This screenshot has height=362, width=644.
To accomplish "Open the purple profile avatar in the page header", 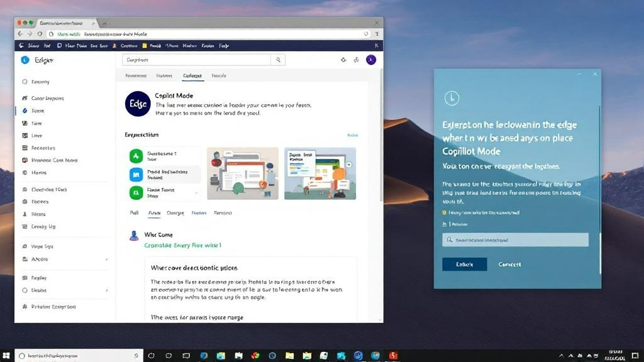I will tap(371, 60).
